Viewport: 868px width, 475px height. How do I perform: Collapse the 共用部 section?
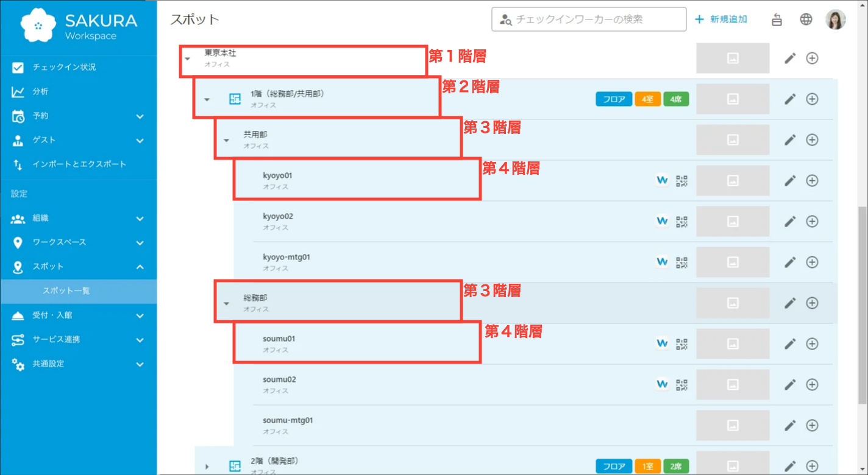point(226,141)
